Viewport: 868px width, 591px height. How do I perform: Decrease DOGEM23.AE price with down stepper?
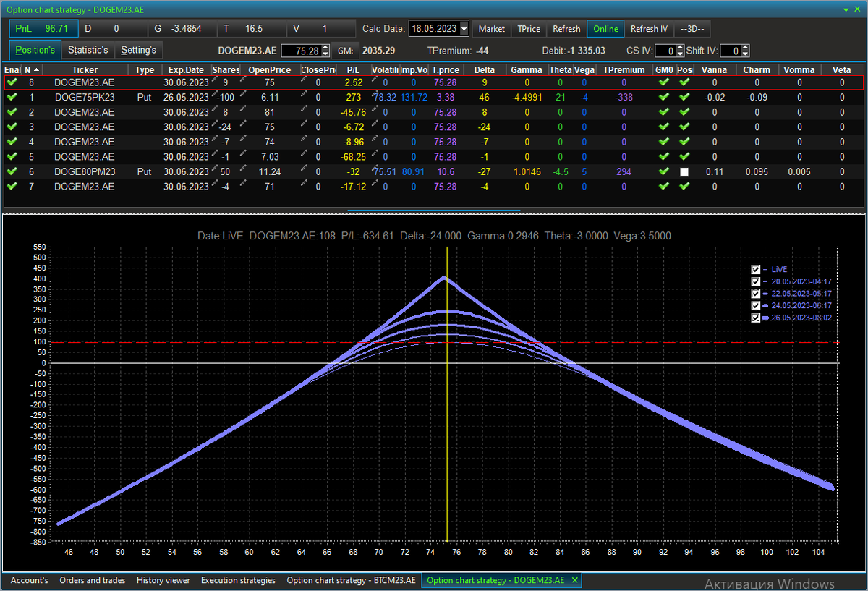pyautogui.click(x=325, y=55)
